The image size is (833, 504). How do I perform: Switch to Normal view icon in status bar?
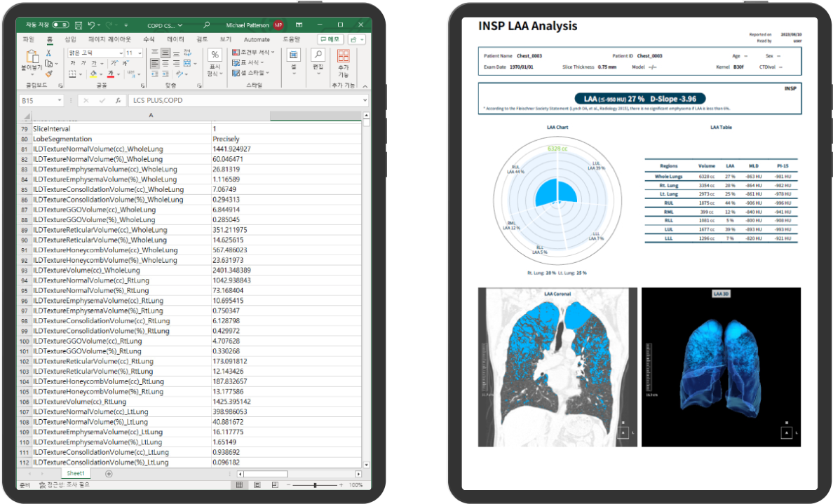click(x=240, y=485)
